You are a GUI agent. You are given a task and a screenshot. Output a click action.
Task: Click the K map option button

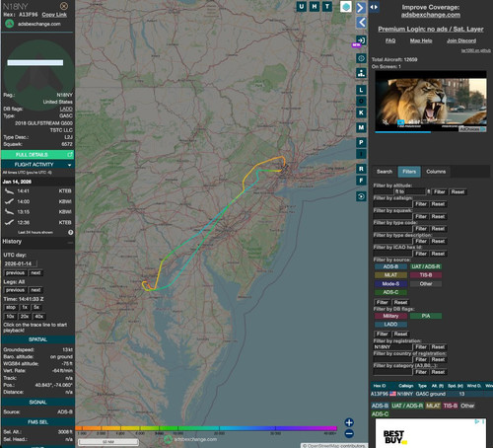361,112
